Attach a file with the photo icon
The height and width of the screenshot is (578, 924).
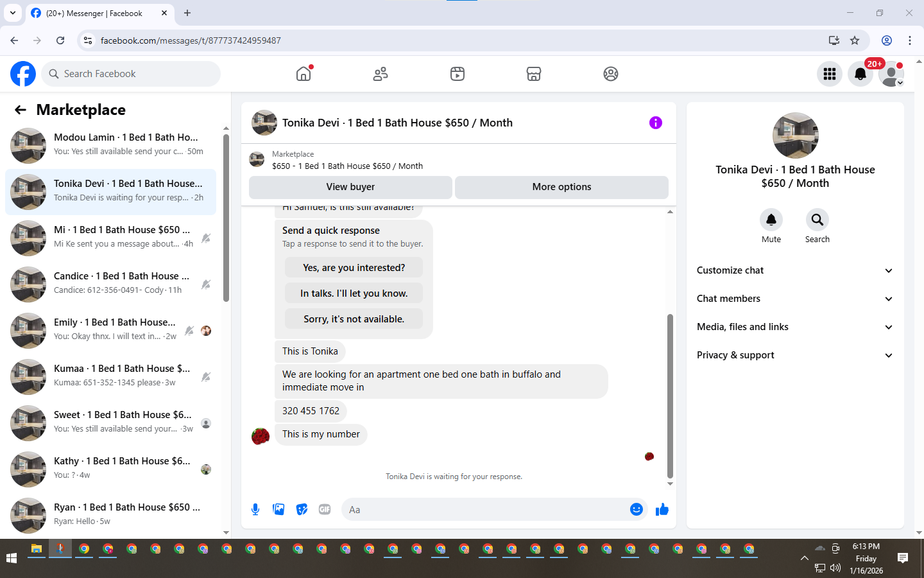pos(278,509)
